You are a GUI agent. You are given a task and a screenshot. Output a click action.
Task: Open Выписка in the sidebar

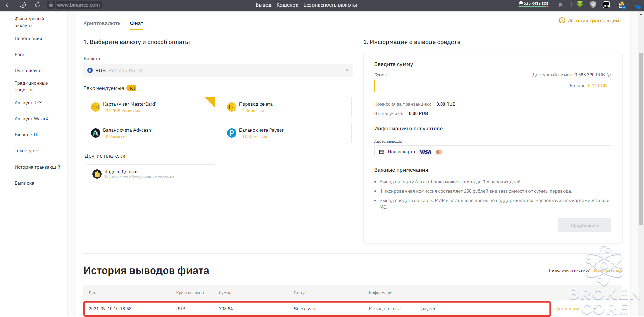(x=24, y=183)
